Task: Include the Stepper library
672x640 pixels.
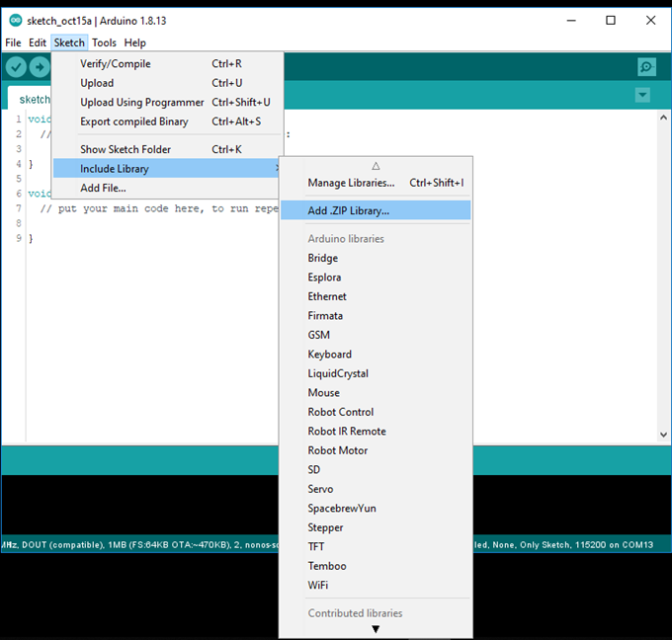Action: 376,527
